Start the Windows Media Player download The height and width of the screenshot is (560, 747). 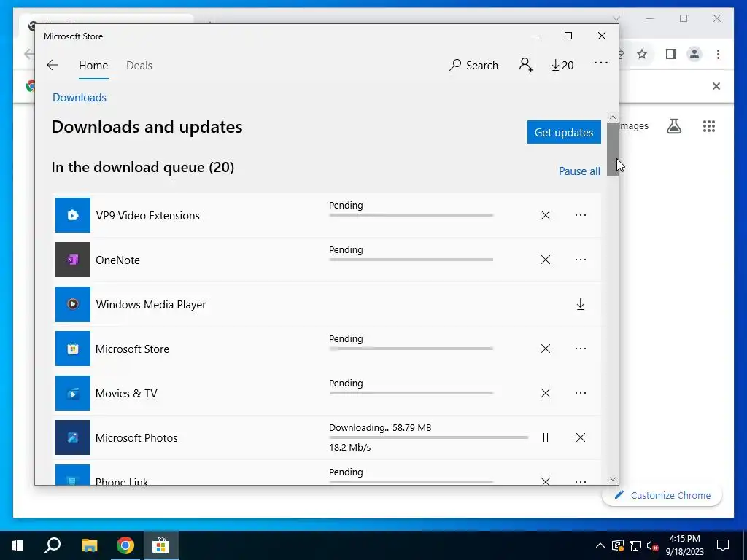point(580,304)
